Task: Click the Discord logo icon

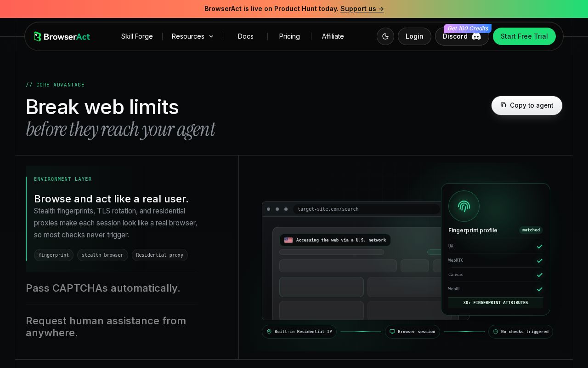Action: click(476, 36)
